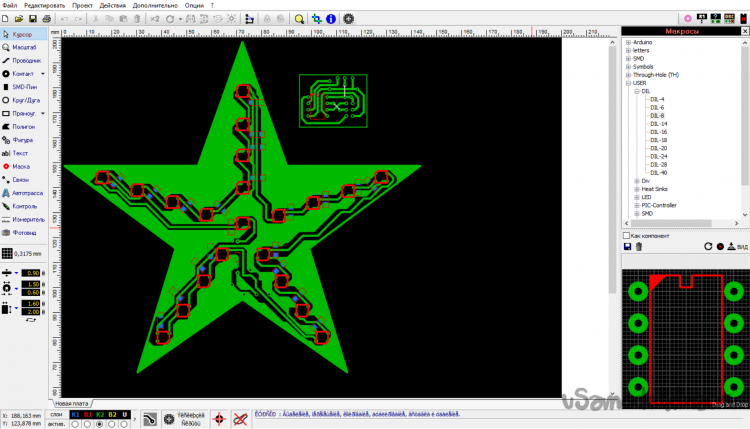Open the Контакт tool dropdown arrow

[x=43, y=74]
